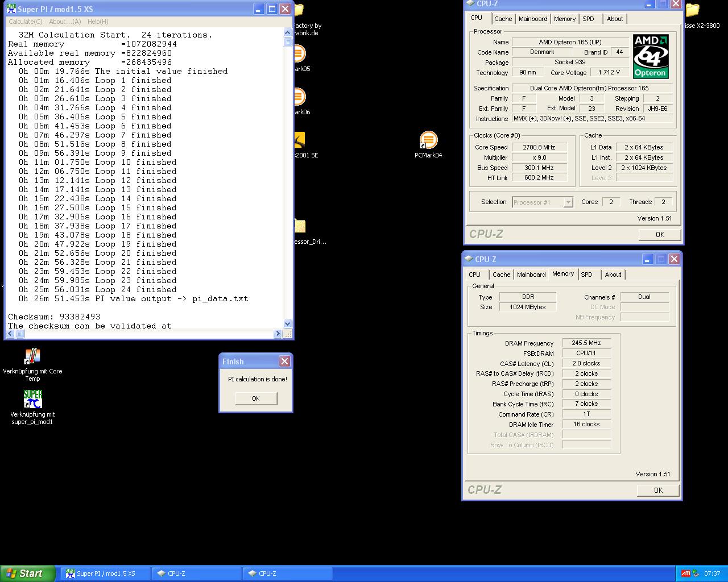
Task: Click the HT Link value 600.2 MHz
Action: tap(539, 178)
